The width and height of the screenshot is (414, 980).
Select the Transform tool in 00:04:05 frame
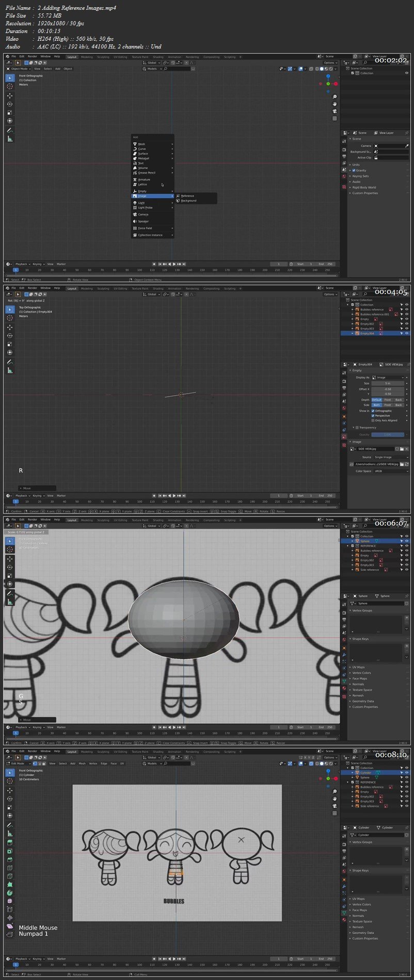click(10, 353)
